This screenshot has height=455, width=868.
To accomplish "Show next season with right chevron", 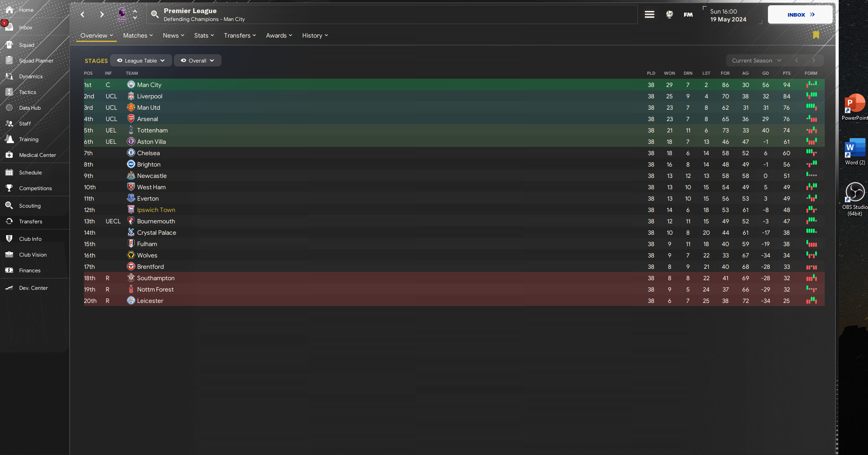I will pyautogui.click(x=813, y=60).
